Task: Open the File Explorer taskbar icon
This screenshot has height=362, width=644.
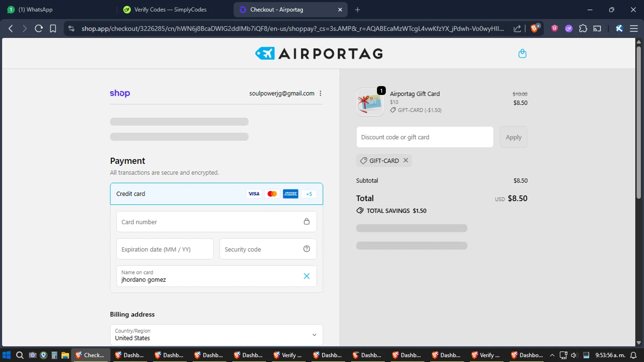Action: point(65,355)
